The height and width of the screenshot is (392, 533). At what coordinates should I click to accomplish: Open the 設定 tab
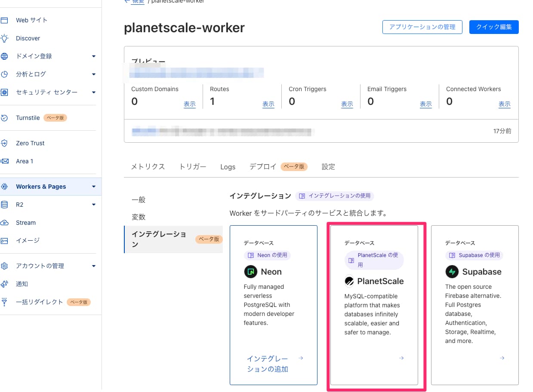pos(328,166)
